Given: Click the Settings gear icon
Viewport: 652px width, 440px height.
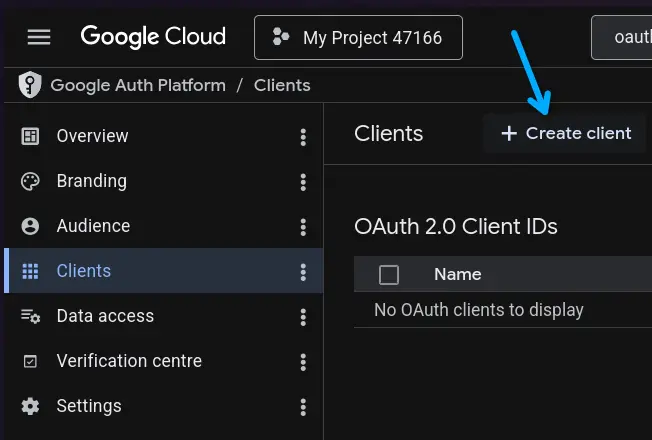Looking at the screenshot, I should (x=30, y=406).
